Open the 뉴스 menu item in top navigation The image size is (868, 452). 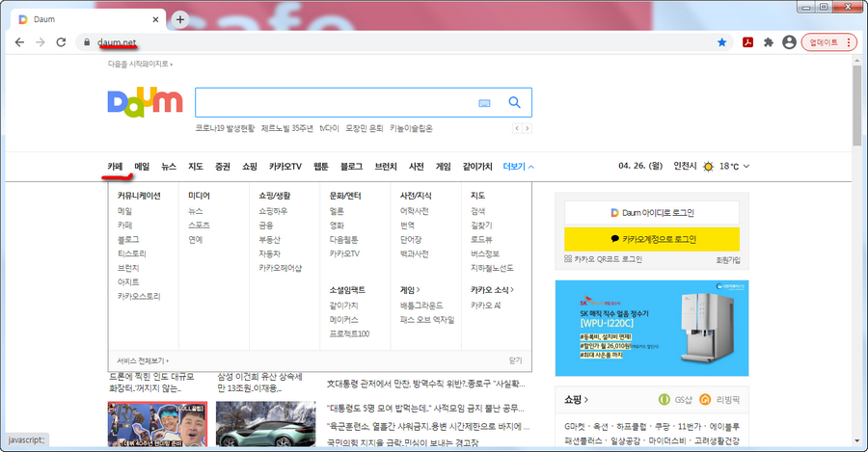pyautogui.click(x=169, y=167)
